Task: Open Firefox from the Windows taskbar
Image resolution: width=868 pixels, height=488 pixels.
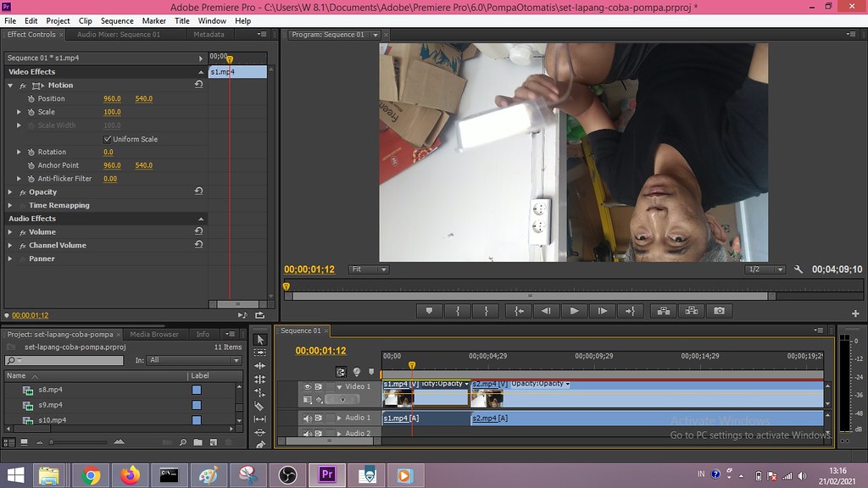Action: 130,475
